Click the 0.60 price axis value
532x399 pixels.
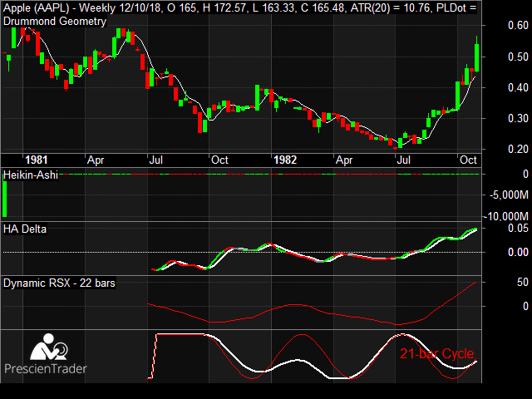tap(518, 25)
